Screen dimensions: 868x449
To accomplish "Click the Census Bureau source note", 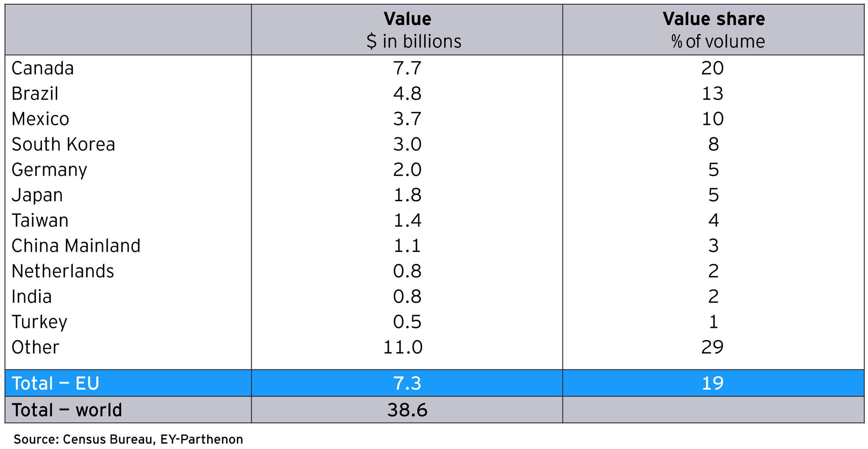I will pyautogui.click(x=128, y=439).
